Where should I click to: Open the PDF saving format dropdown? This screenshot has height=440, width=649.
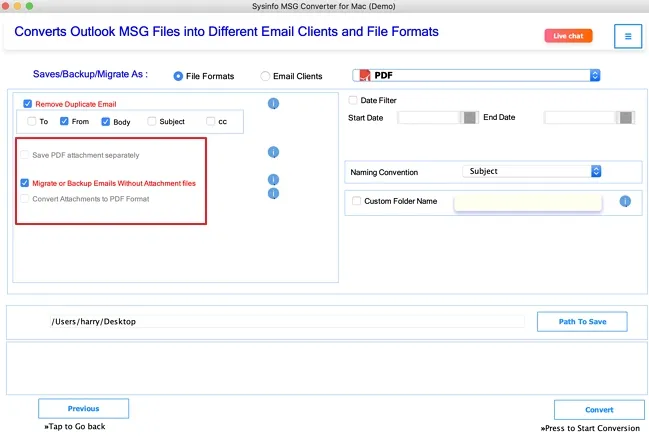pos(476,75)
